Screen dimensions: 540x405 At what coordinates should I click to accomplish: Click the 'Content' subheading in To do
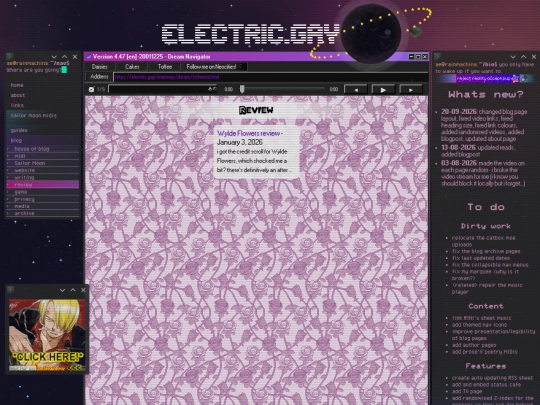click(x=486, y=306)
